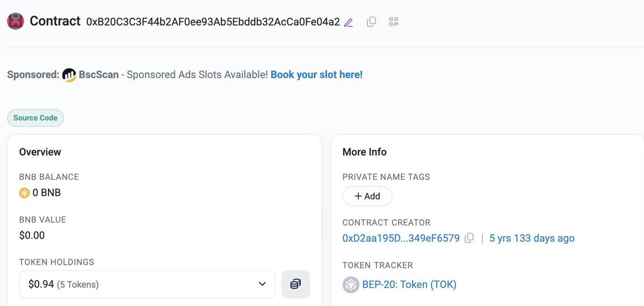Click the token holdings chevron arrow
The width and height of the screenshot is (644, 306).
(x=262, y=284)
